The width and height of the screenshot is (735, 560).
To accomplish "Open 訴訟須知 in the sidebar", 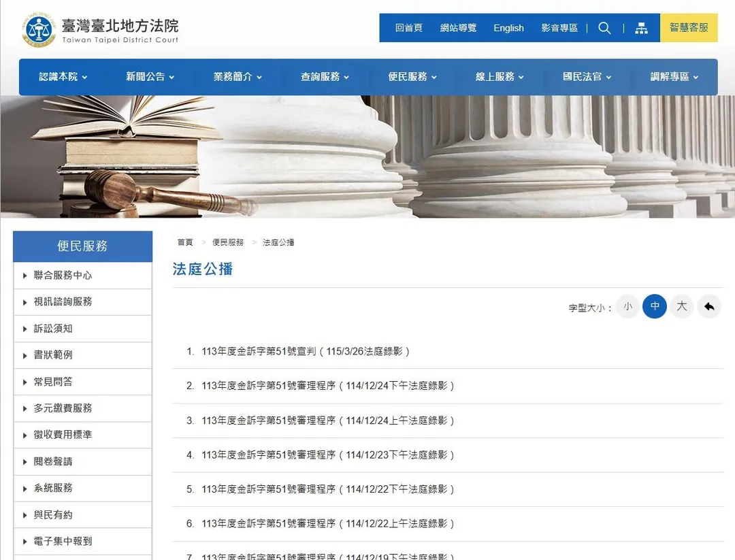I will click(82, 329).
